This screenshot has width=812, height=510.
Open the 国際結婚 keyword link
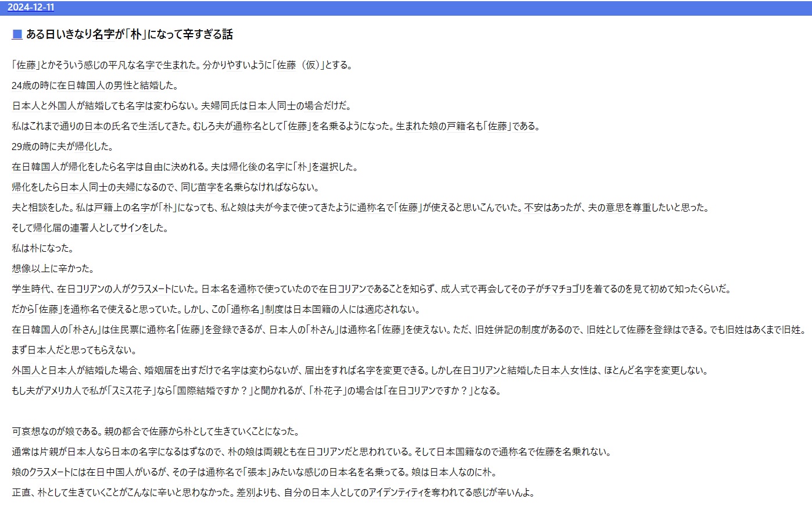(x=196, y=391)
